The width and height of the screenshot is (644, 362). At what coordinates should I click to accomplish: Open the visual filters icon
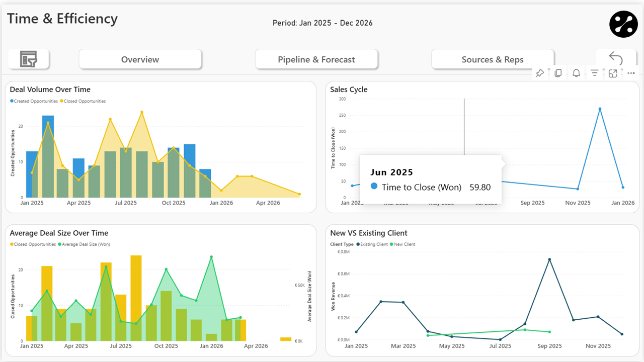[x=595, y=73]
